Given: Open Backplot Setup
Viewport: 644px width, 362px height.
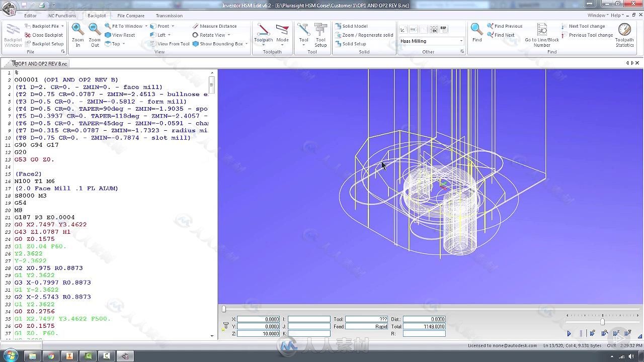Looking at the screenshot, I should coord(44,44).
